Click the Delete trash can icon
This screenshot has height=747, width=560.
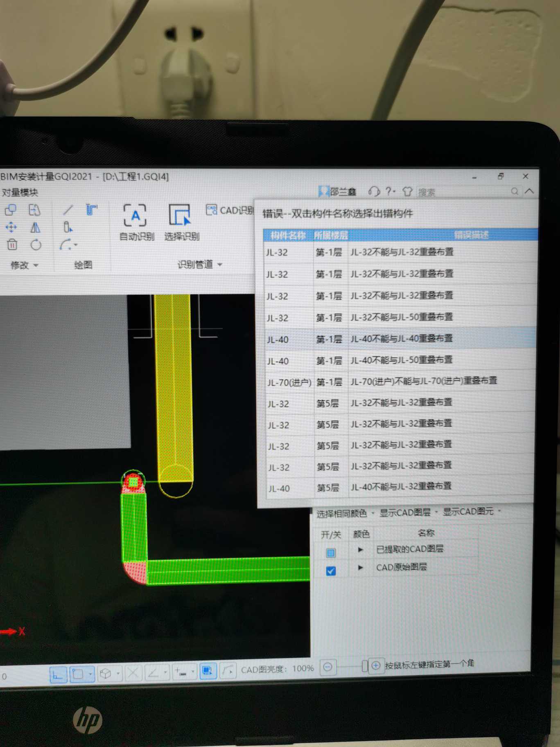point(12,244)
